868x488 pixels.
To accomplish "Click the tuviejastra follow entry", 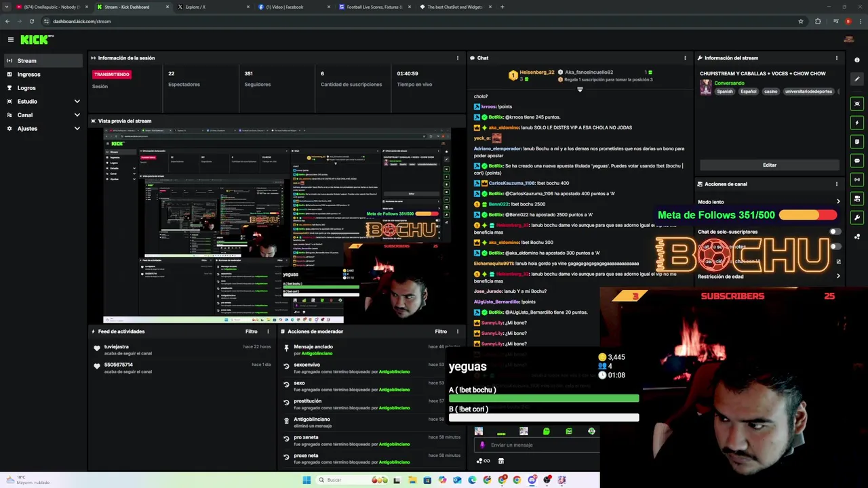I will [183, 350].
